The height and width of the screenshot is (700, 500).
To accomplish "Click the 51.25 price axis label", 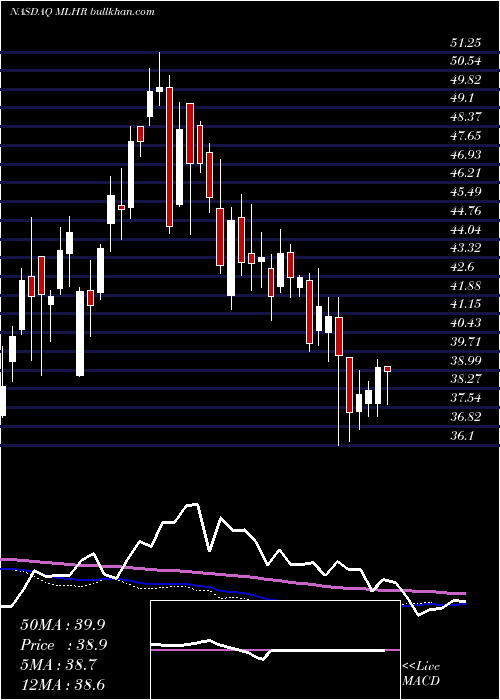I will pos(466,43).
